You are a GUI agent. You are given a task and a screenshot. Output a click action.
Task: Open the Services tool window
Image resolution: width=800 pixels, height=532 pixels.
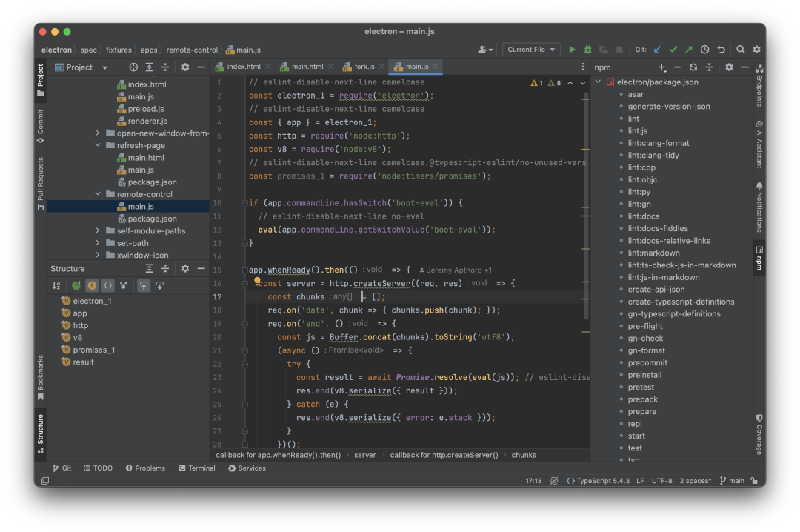247,468
